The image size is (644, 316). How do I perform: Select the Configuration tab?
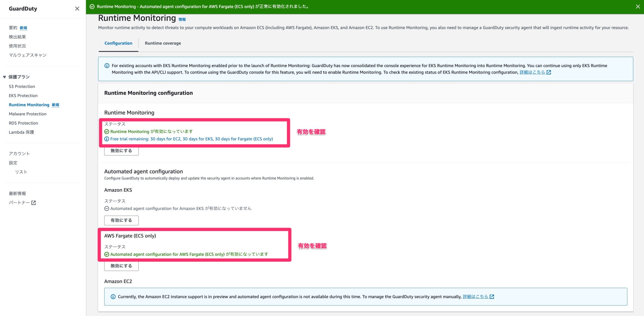tap(118, 43)
